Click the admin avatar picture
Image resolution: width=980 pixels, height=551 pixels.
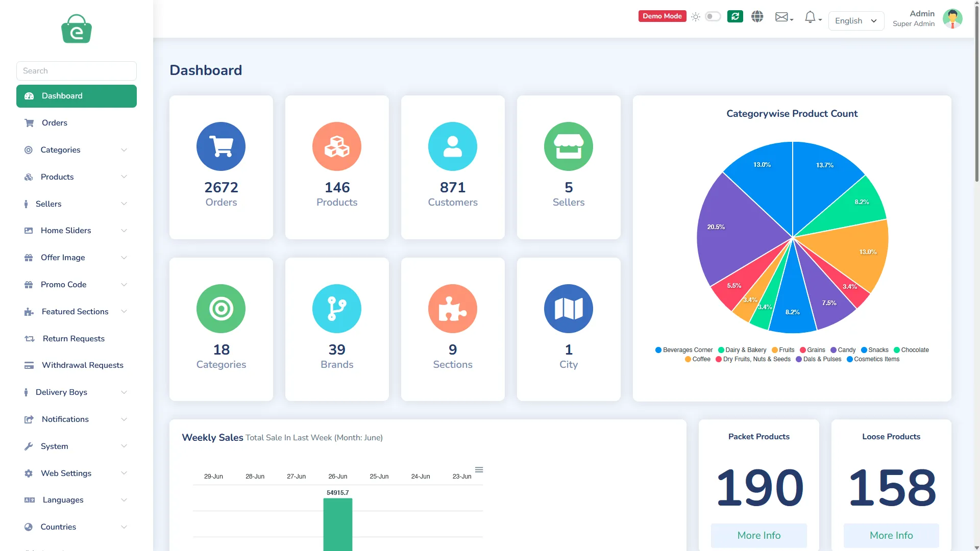point(952,19)
